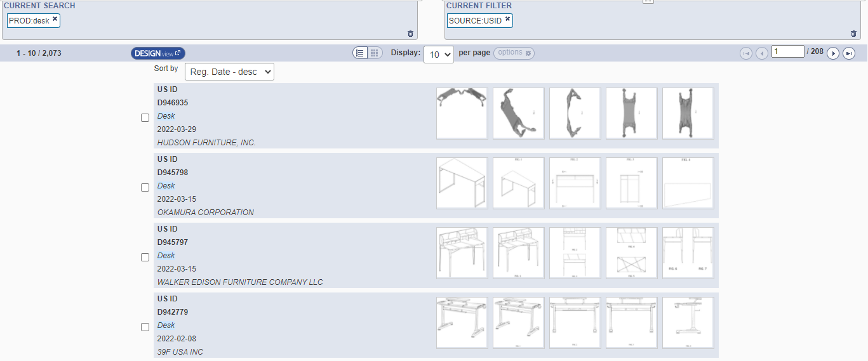
Task: Switch to grid view layout
Action: coord(375,53)
